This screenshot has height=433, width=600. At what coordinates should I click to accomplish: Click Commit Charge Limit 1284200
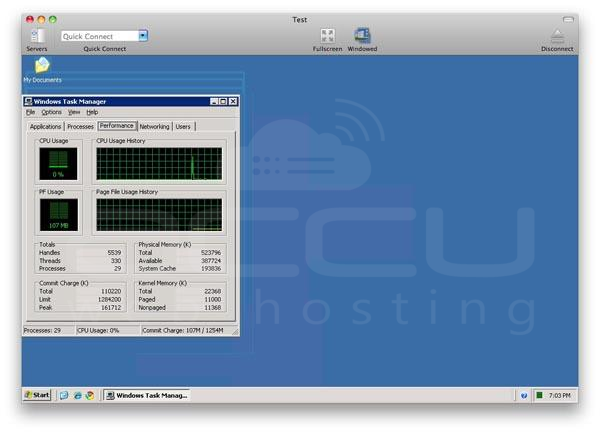pos(109,300)
